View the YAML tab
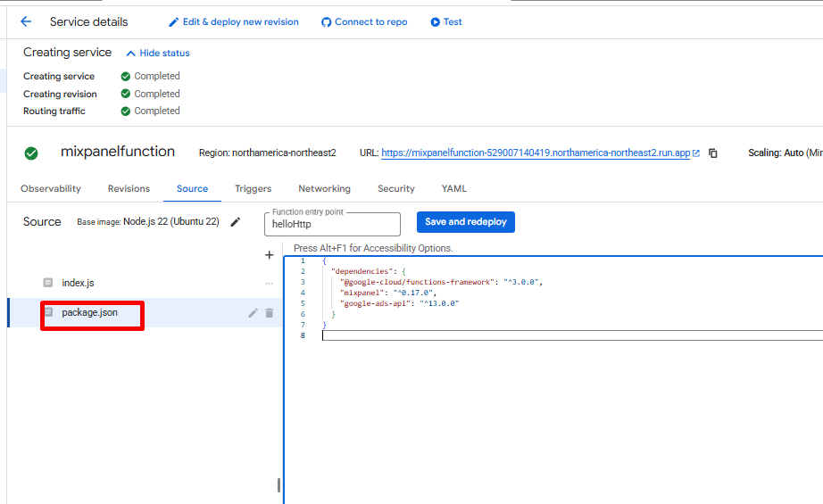 pyautogui.click(x=453, y=189)
